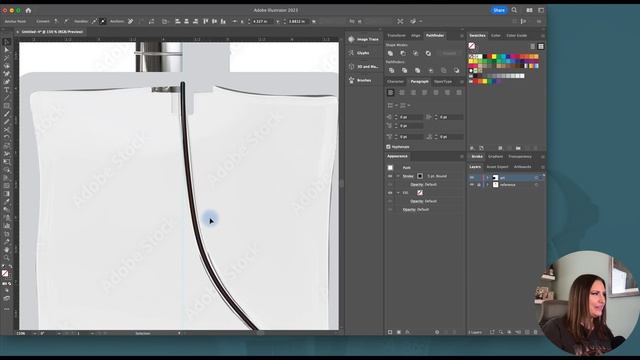Align paragraph left

pyautogui.click(x=391, y=93)
